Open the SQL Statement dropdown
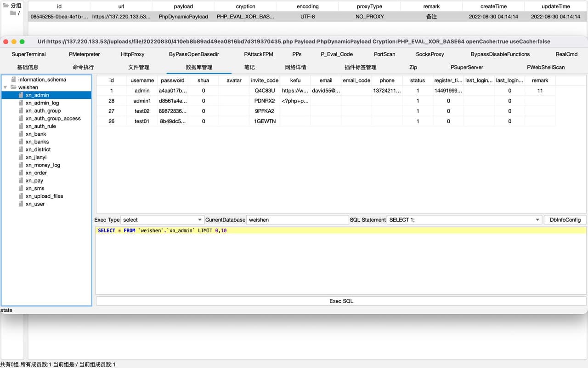Screen dimensions: 588x368 464,220
